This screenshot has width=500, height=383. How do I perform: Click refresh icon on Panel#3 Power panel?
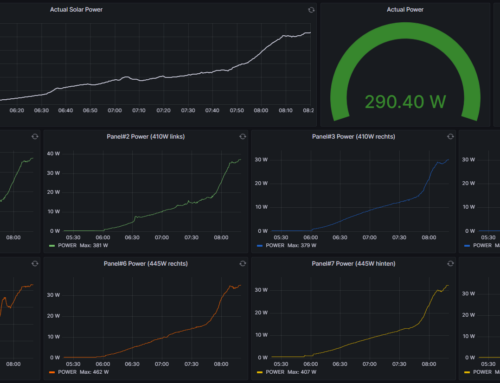click(x=450, y=136)
